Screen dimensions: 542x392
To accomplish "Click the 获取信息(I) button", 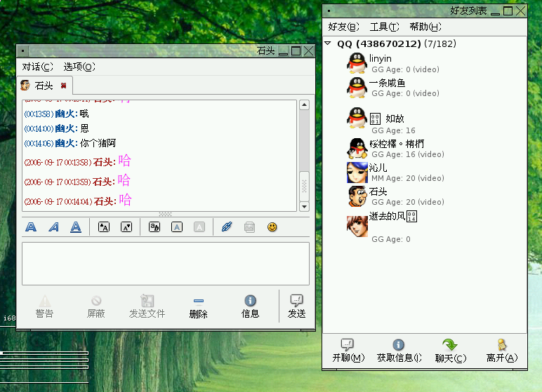I will 399,351.
